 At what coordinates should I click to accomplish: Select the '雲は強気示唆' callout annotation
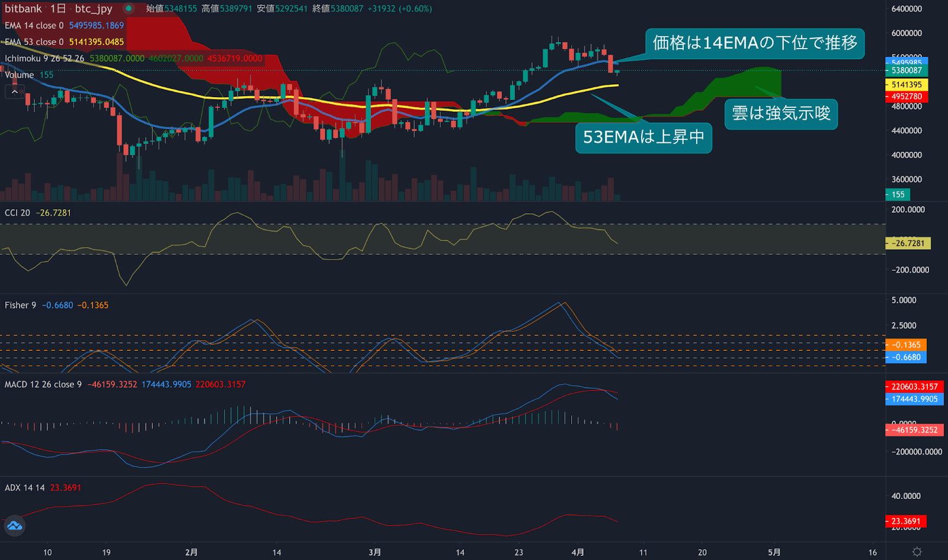coord(781,114)
